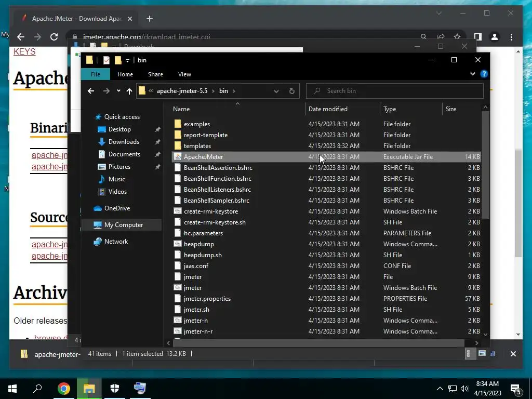The width and height of the screenshot is (532, 399).
Task: Open Chrome three-dot menu
Action: coord(511,37)
